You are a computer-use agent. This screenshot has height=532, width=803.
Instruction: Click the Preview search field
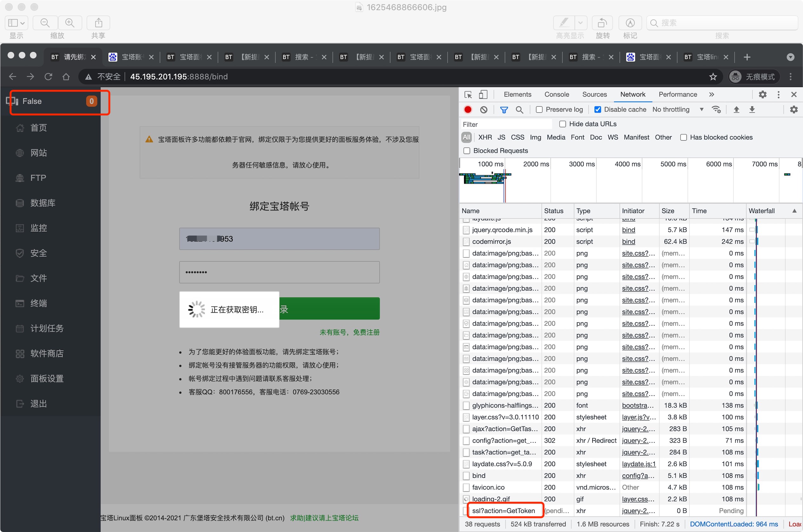pos(722,23)
